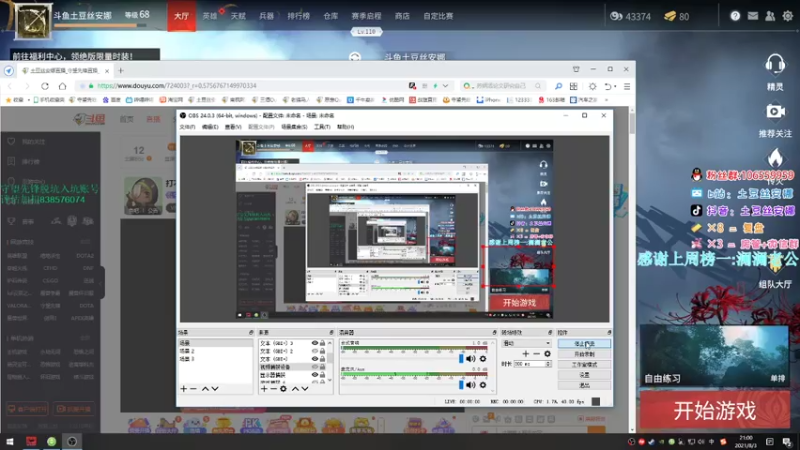This screenshot has height=450, width=800.
Task: Open OBS 编辑(E) menu
Action: [210, 127]
